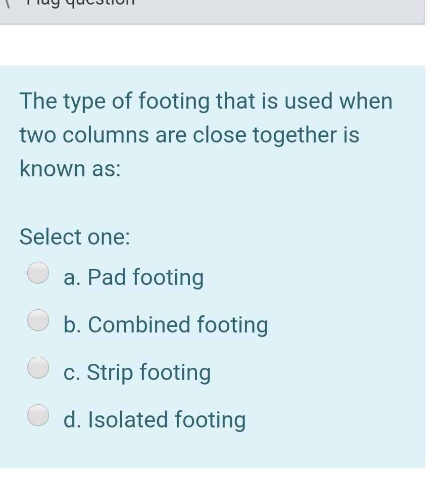Image resolution: width=448 pixels, height=479 pixels.
Task: Click the Select one prompt text
Action: pyautogui.click(x=75, y=236)
